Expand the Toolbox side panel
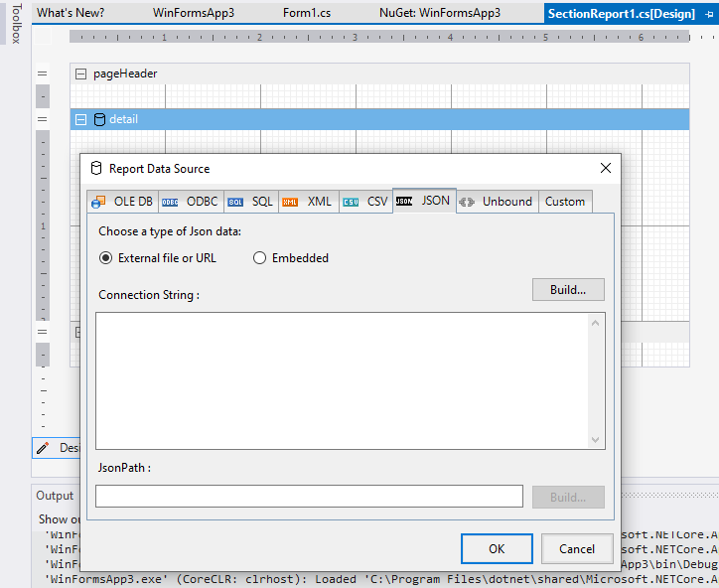The height and width of the screenshot is (588, 719). (x=15, y=24)
